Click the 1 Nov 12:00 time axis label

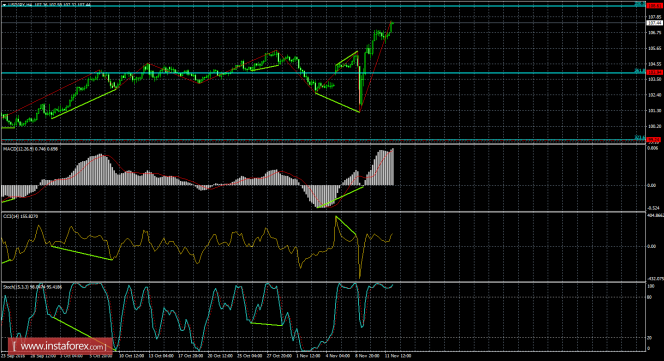pos(308,356)
